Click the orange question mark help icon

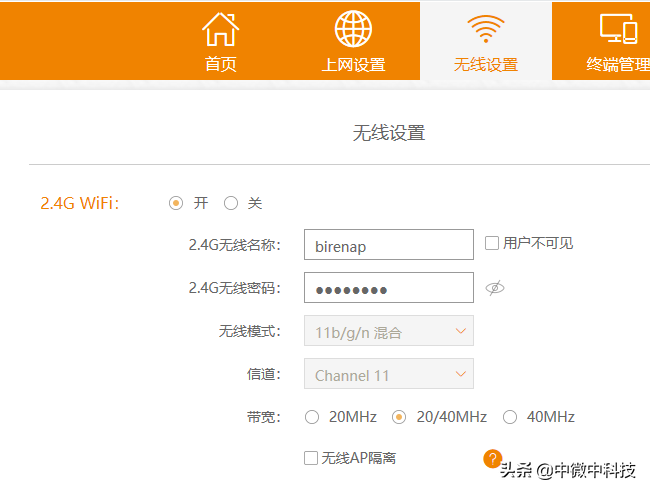pyautogui.click(x=492, y=459)
